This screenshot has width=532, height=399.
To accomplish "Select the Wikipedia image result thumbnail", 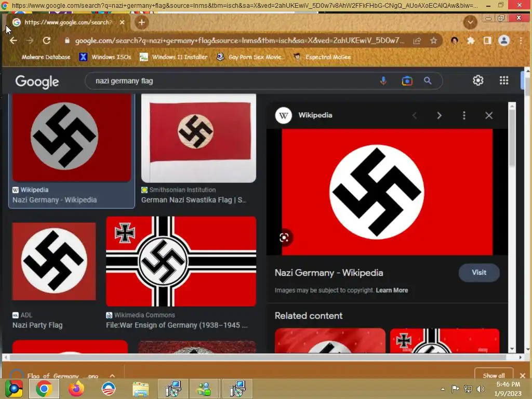I will (x=72, y=138).
